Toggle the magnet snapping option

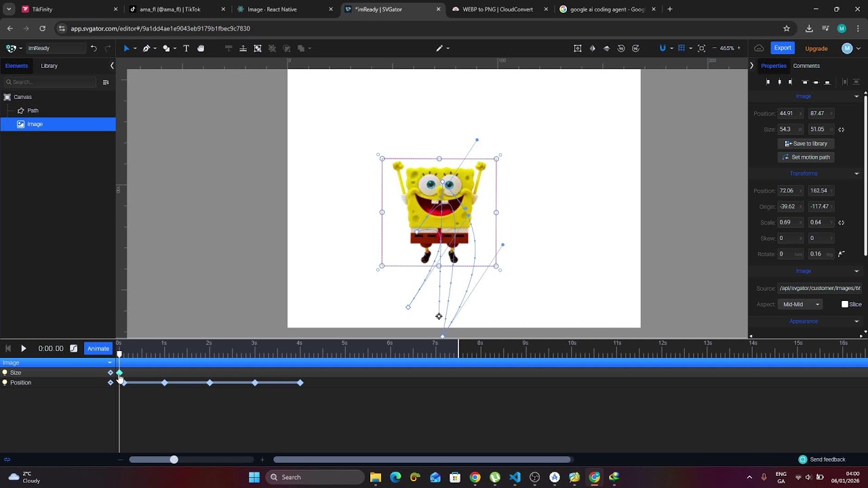pyautogui.click(x=663, y=48)
